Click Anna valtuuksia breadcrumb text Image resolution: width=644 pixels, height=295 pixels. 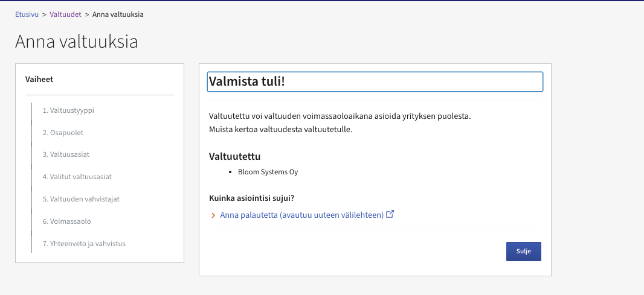tap(118, 14)
